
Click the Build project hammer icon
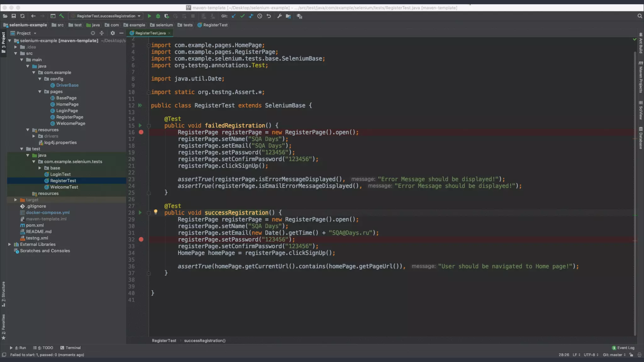point(62,16)
